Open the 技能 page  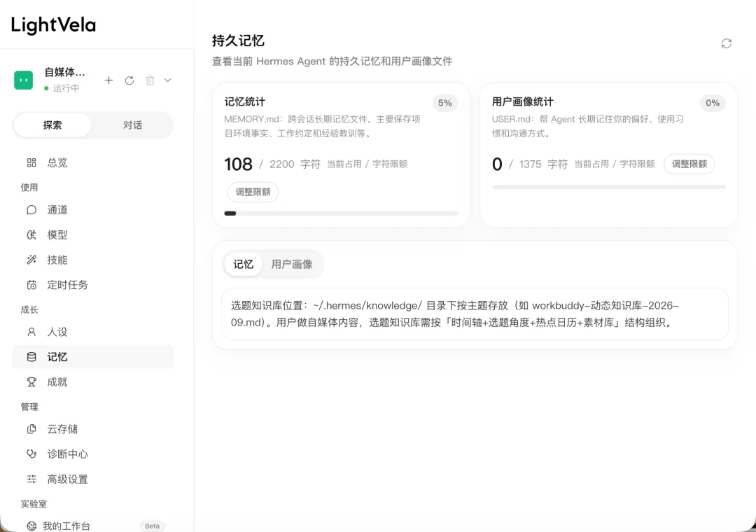(92, 260)
